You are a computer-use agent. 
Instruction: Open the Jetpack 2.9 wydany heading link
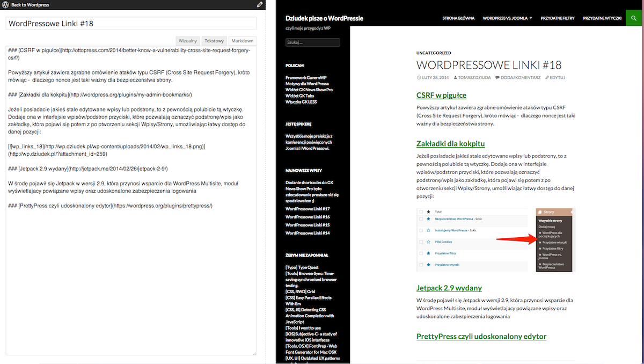click(x=449, y=288)
